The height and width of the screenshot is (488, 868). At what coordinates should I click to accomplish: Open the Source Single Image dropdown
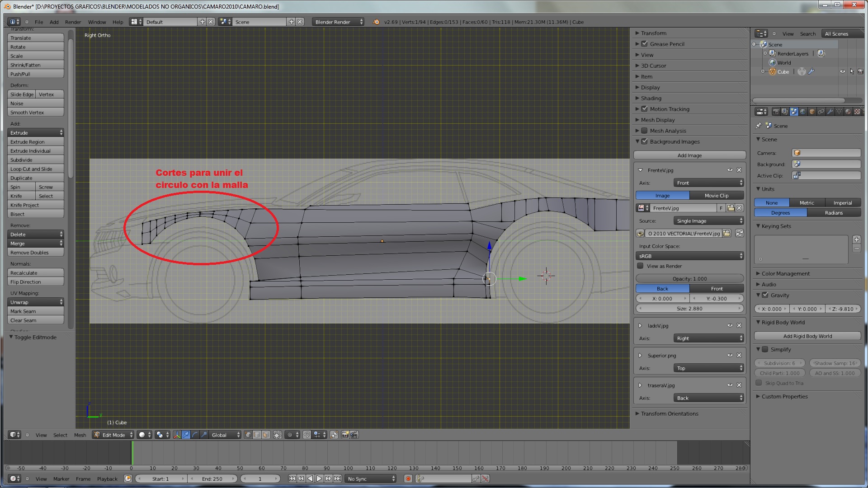pyautogui.click(x=708, y=221)
